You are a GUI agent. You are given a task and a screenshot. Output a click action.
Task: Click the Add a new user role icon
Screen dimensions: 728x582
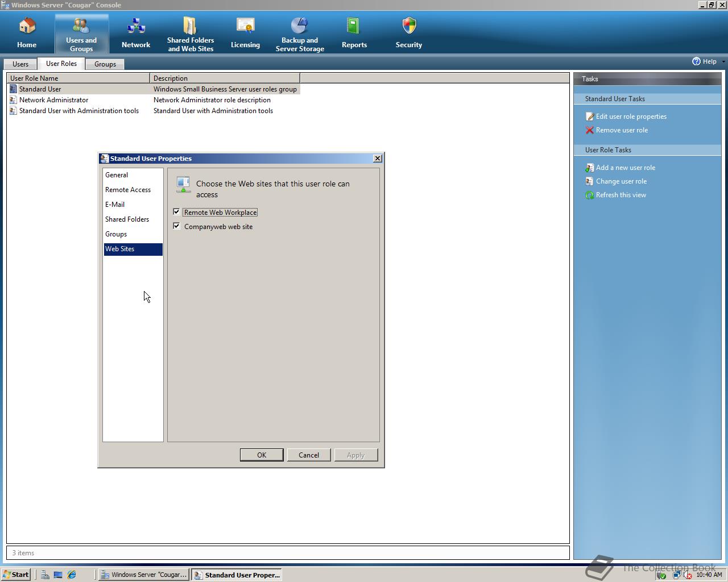590,168
